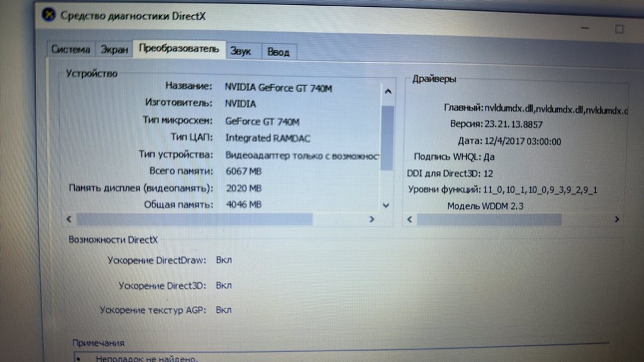Click shared memory value 4046 MB
This screenshot has height=362, width=644.
coord(243,204)
